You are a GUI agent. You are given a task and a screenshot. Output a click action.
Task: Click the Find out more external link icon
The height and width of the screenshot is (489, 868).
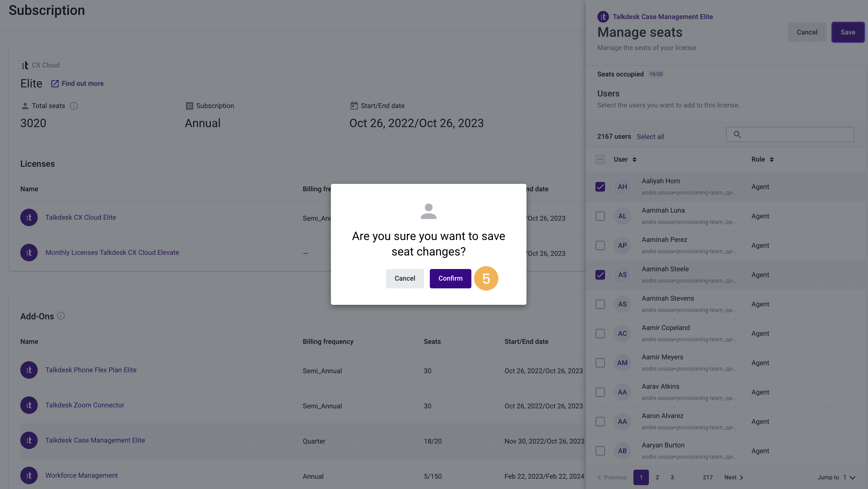point(55,84)
